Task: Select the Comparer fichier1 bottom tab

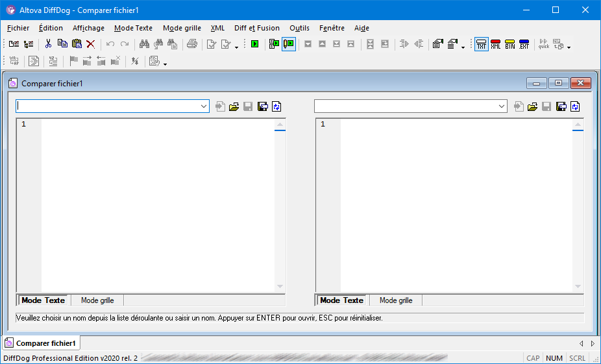Action: click(42, 343)
